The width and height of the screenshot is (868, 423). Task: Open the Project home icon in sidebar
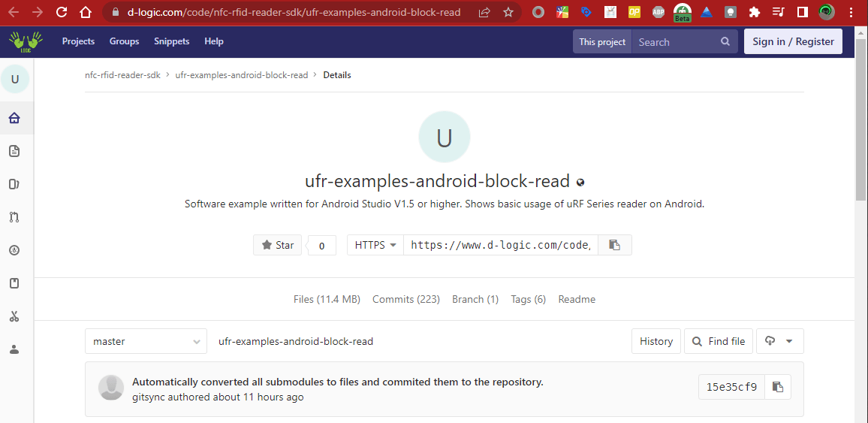pyautogui.click(x=14, y=118)
